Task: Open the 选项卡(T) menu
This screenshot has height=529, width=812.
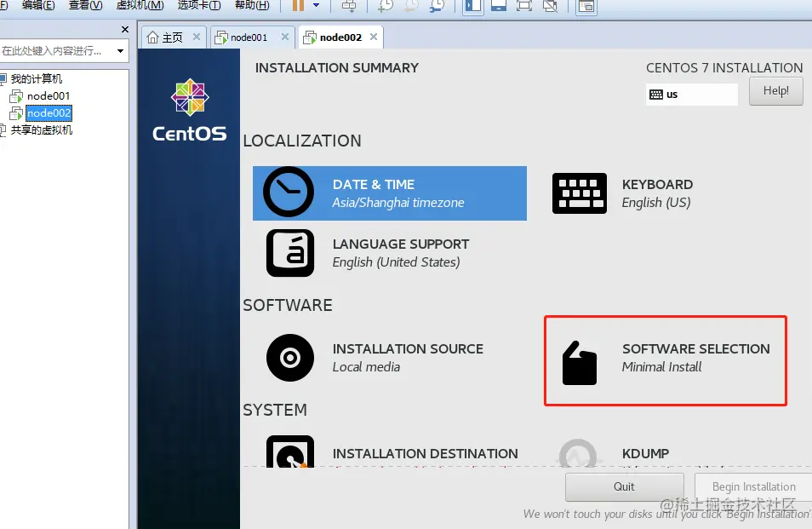Action: (x=199, y=5)
